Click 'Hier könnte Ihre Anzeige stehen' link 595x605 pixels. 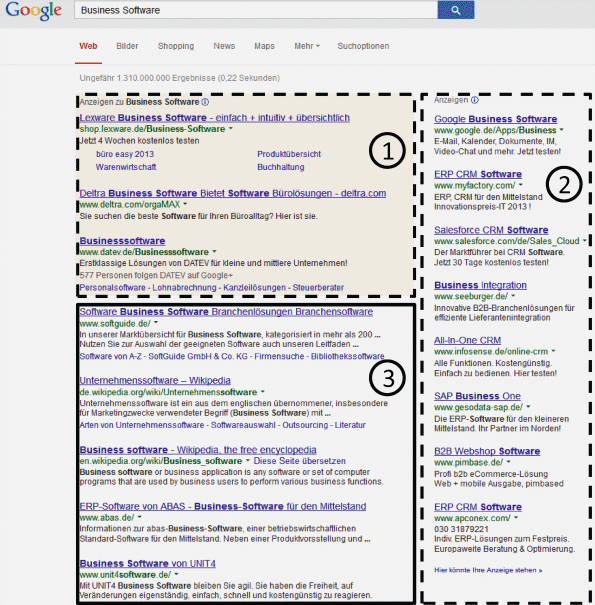click(488, 570)
